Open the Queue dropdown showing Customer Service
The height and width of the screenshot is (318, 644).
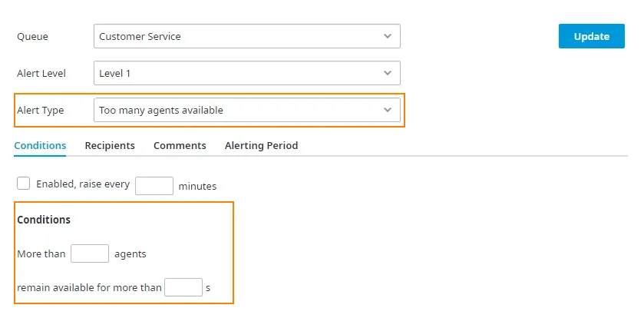click(x=247, y=36)
